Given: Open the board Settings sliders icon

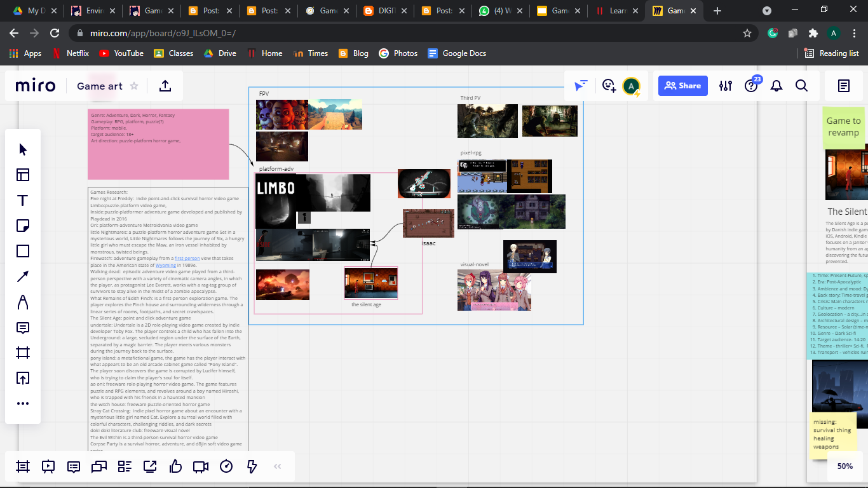Looking at the screenshot, I should pyautogui.click(x=726, y=86).
